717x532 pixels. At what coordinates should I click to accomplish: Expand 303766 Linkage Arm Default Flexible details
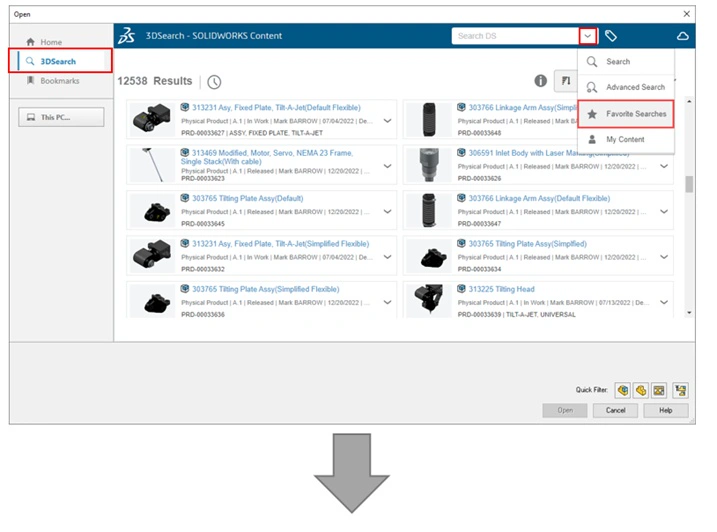point(664,211)
